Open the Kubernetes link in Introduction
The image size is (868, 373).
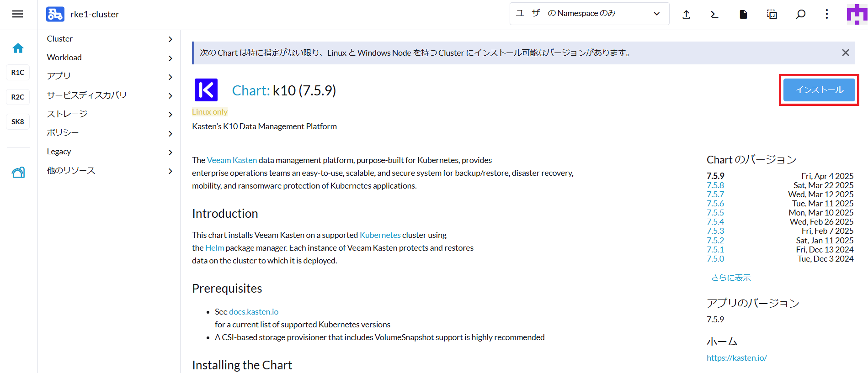point(380,235)
